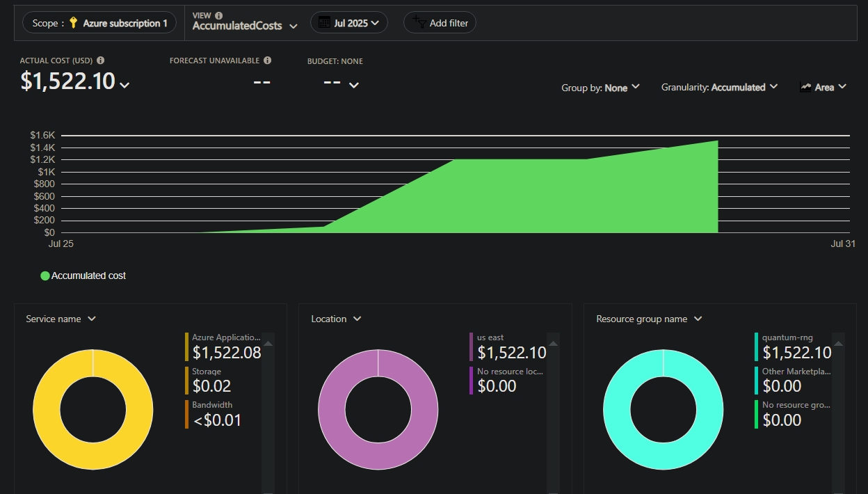Open the Service name pivot dropdown
868x494 pixels.
click(61, 319)
